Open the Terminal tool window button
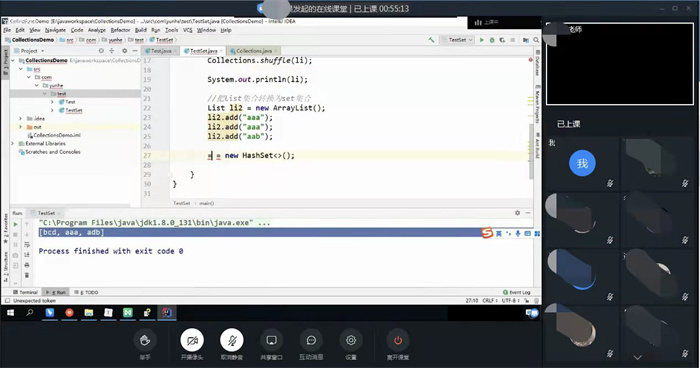 (x=25, y=292)
